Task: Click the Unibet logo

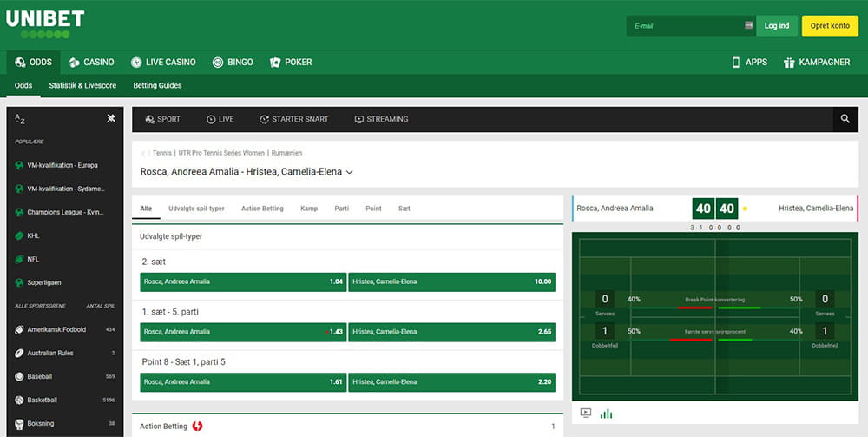Action: tap(45, 23)
